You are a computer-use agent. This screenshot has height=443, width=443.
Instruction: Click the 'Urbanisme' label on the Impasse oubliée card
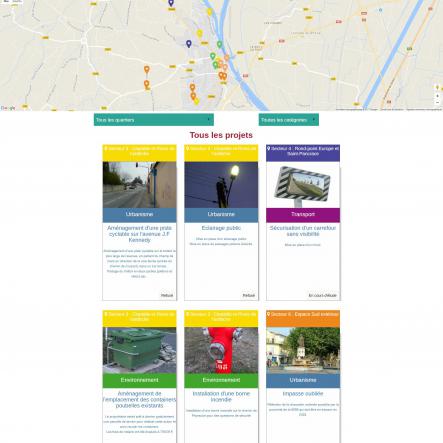click(303, 380)
